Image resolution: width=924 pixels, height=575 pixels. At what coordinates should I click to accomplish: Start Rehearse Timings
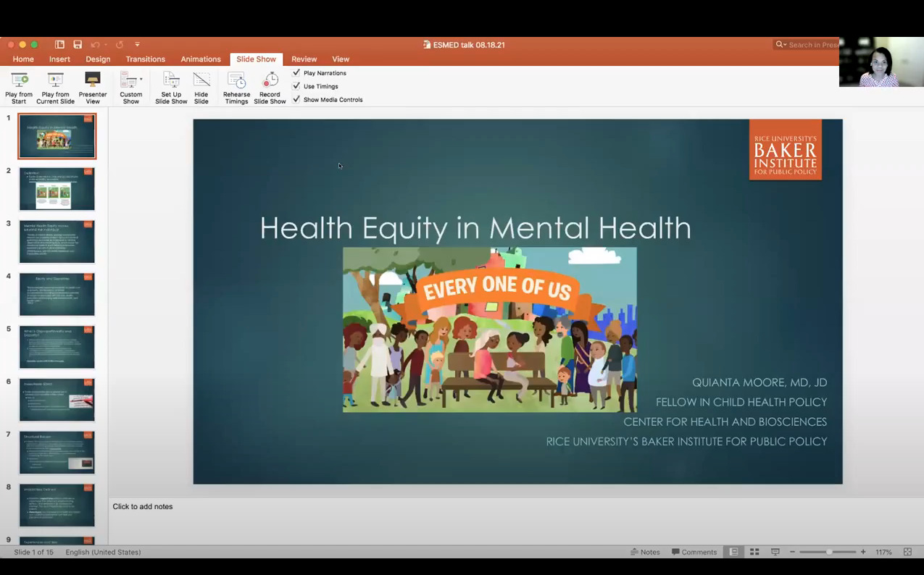236,88
